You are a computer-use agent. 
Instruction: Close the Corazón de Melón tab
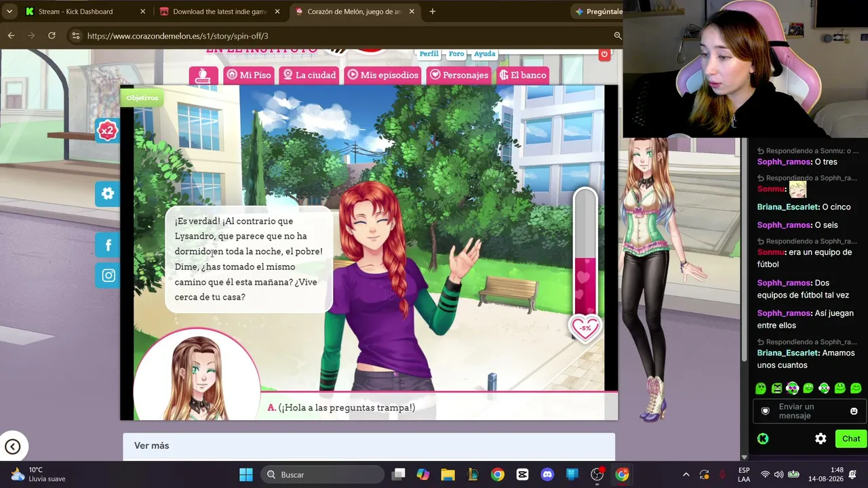(x=412, y=12)
